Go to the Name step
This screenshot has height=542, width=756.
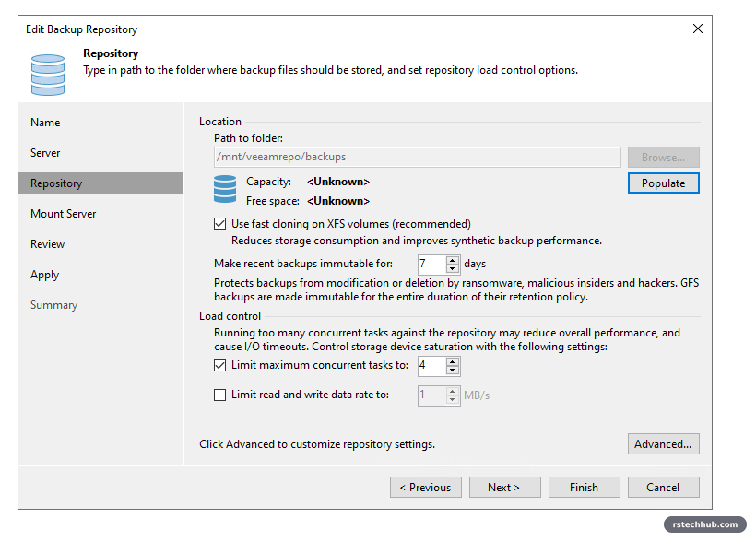pos(45,123)
